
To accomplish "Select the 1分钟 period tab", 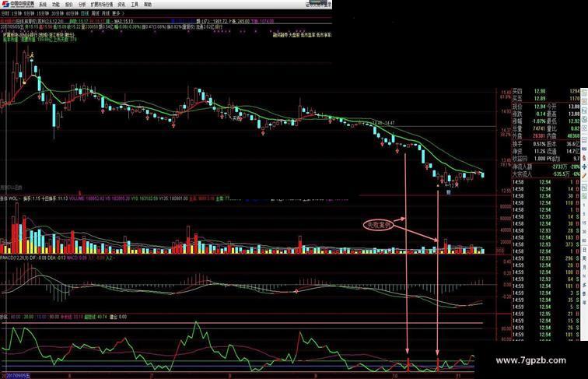I will (x=16, y=13).
